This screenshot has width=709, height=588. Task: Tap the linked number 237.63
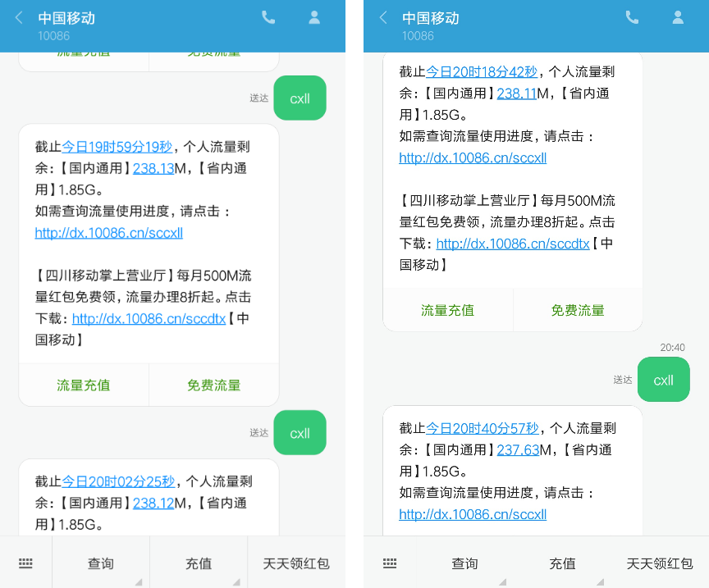(518, 450)
